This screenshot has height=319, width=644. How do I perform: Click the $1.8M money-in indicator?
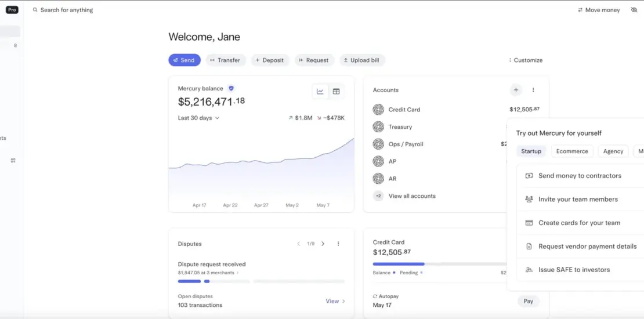pyautogui.click(x=300, y=118)
